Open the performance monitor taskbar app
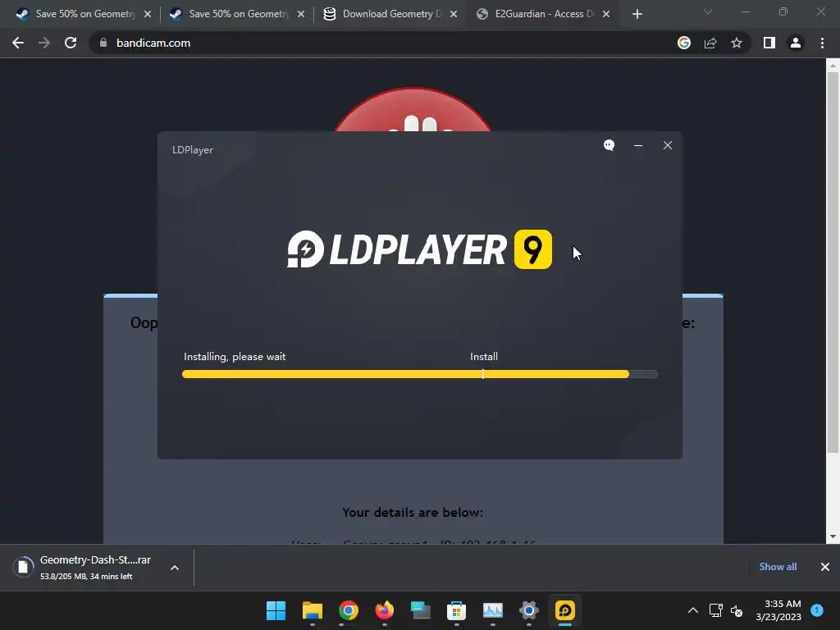Screen dimensions: 840x630 click(493, 610)
